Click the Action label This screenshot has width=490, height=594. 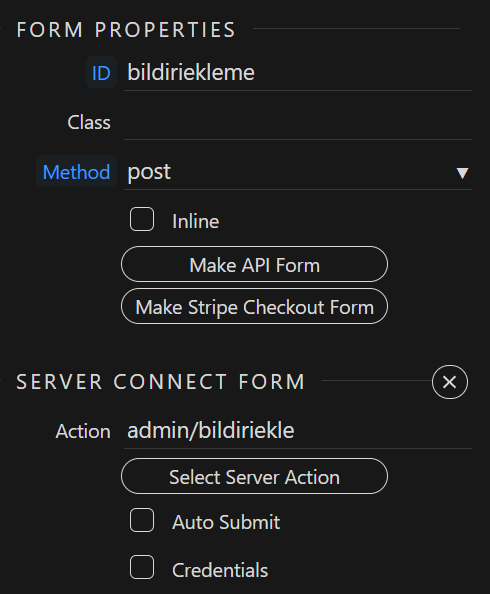pos(83,431)
